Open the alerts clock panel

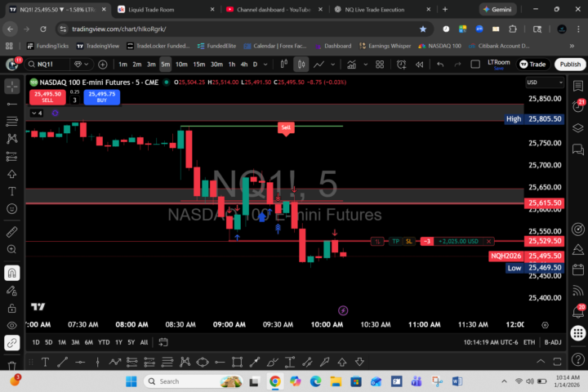[x=578, y=107]
